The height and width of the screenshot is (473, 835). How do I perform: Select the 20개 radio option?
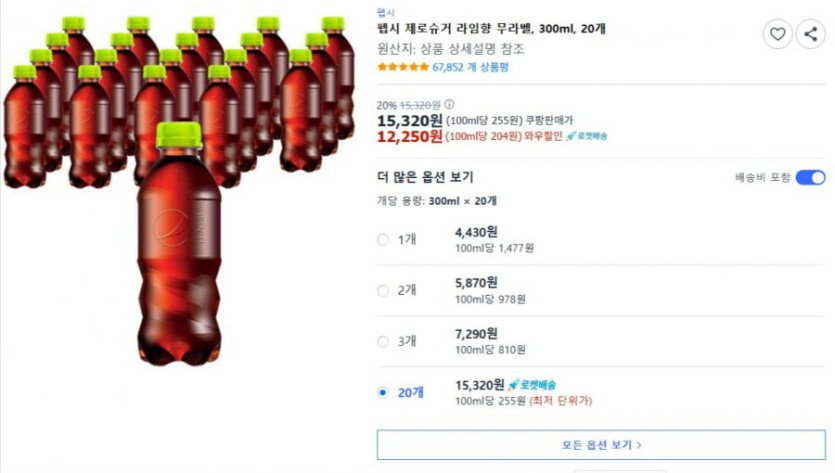[383, 393]
